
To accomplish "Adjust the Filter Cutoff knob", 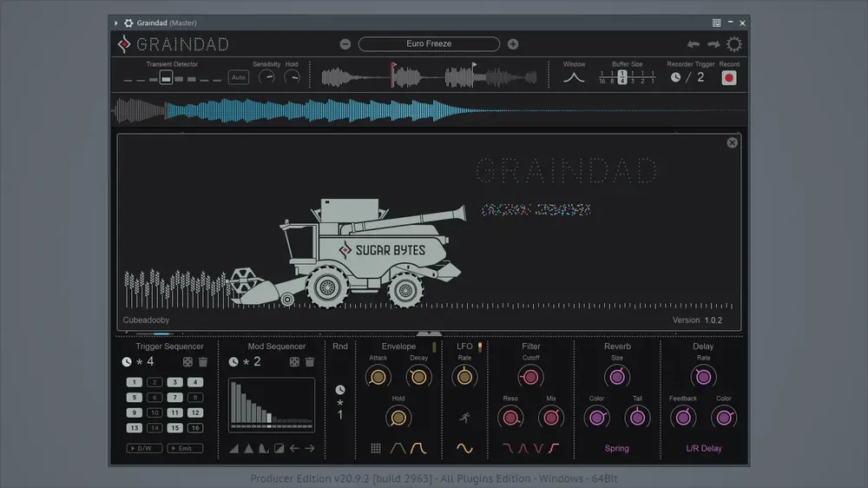I will (x=530, y=377).
